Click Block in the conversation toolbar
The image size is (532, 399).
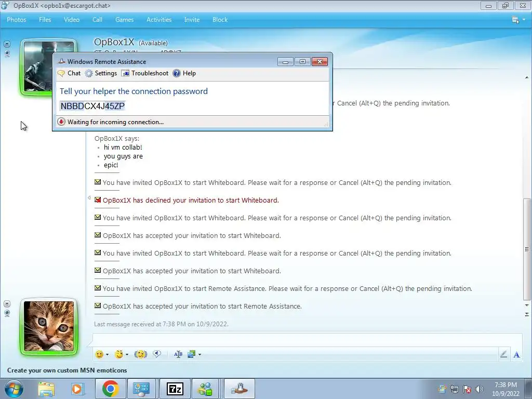(x=220, y=20)
